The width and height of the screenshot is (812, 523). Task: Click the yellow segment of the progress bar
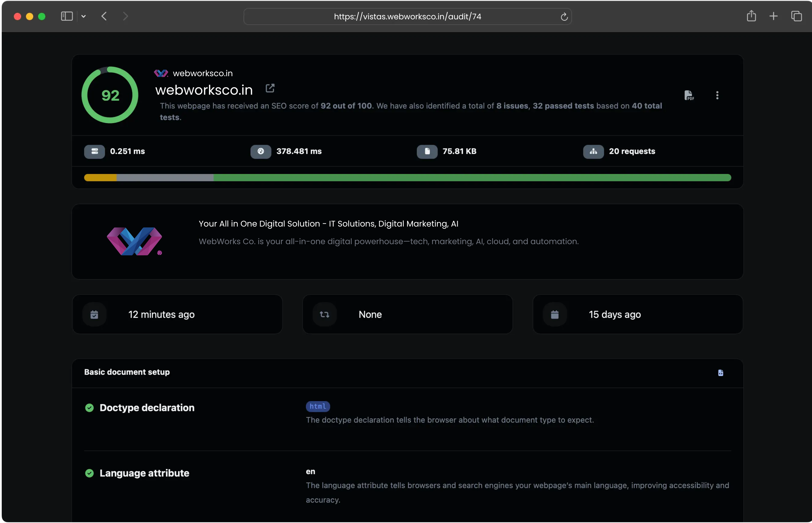[x=100, y=178]
